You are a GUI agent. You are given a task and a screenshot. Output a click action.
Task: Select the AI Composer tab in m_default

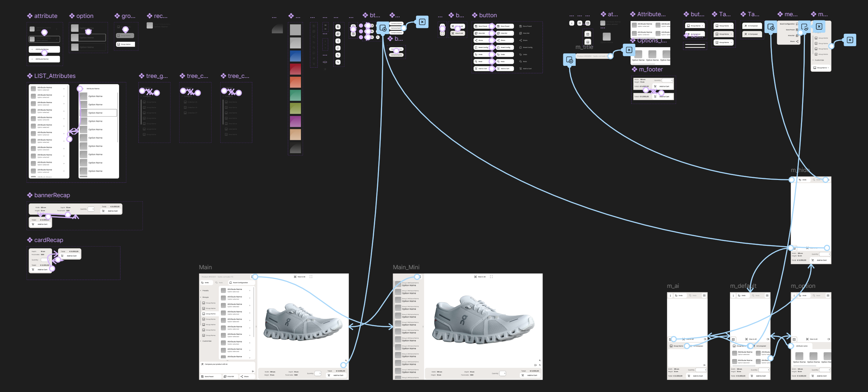(760, 346)
